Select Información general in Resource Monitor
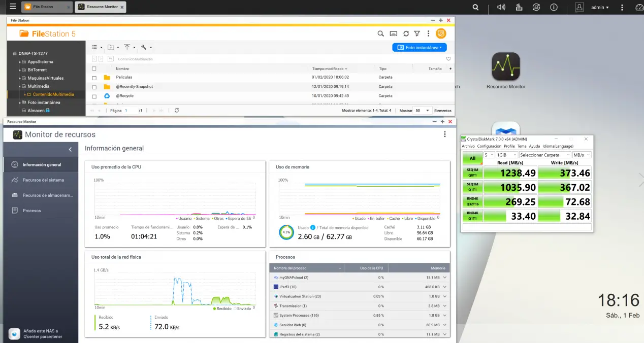Screen dimensions: 644x343 (41, 164)
